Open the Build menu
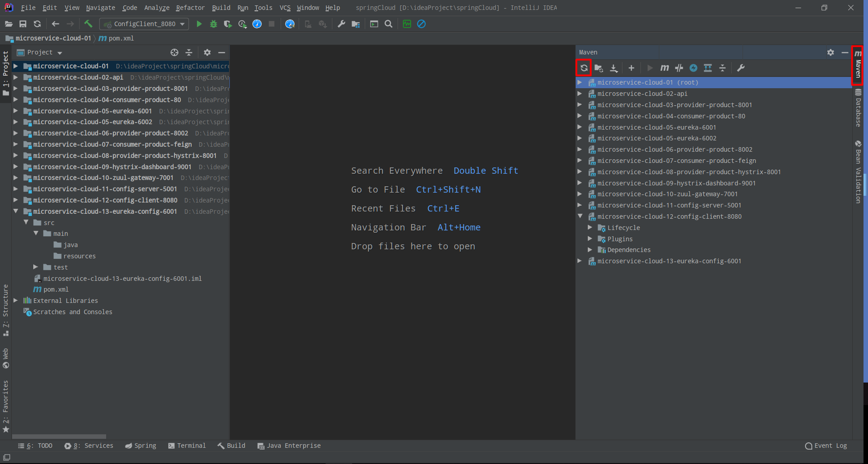The height and width of the screenshot is (464, 868). pos(221,8)
